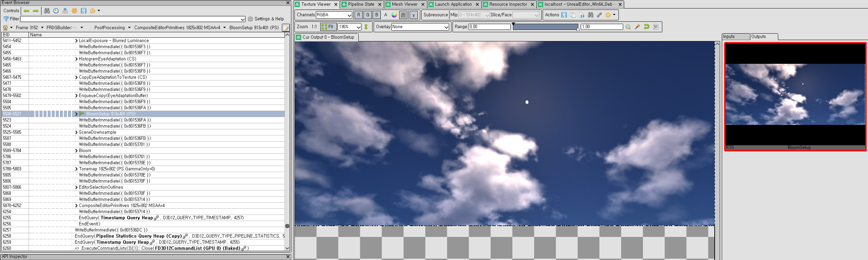Click the Filter funnel icon
The height and width of the screenshot is (260, 868).
click(6, 19)
